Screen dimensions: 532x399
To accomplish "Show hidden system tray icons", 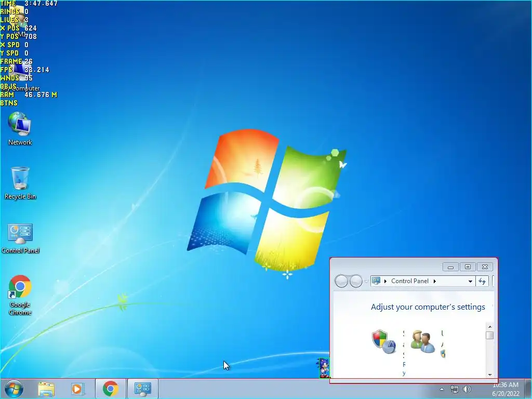I will click(x=442, y=389).
